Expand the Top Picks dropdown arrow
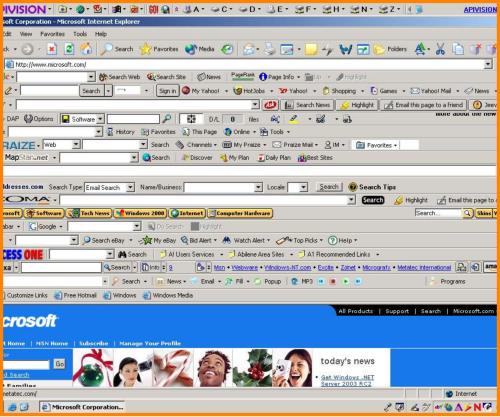 click(321, 240)
